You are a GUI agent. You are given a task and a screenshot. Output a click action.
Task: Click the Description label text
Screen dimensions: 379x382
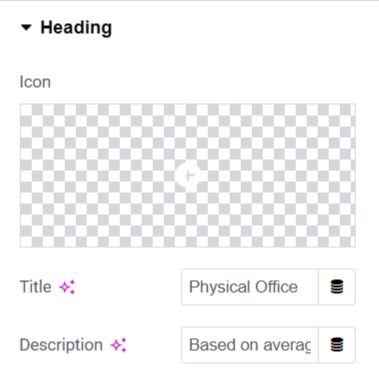click(x=61, y=345)
